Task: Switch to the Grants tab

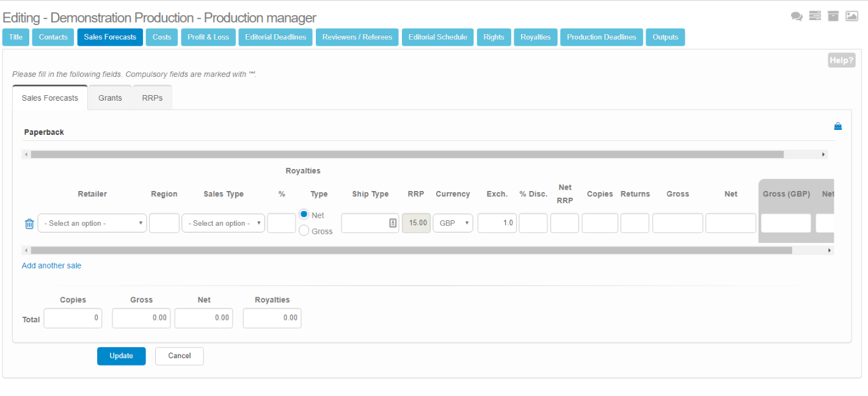Action: pyautogui.click(x=110, y=98)
